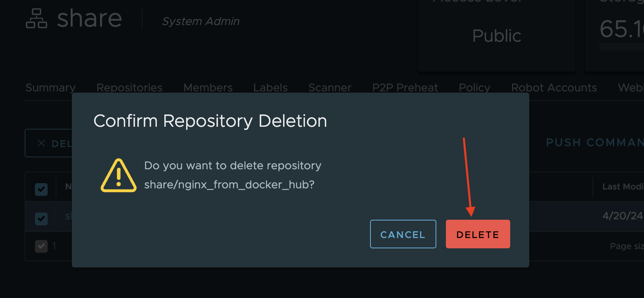Open the Robot Accounts tab
Image resolution: width=644 pixels, height=298 pixels.
(554, 87)
